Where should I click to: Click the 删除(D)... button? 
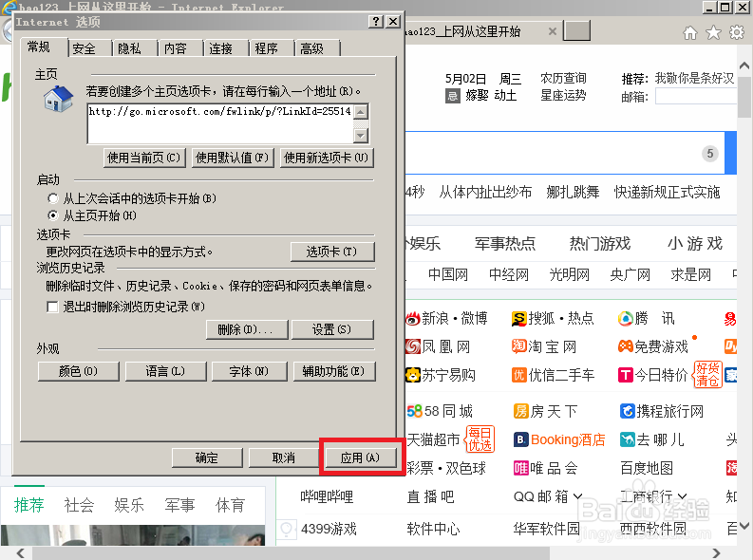tap(247, 329)
